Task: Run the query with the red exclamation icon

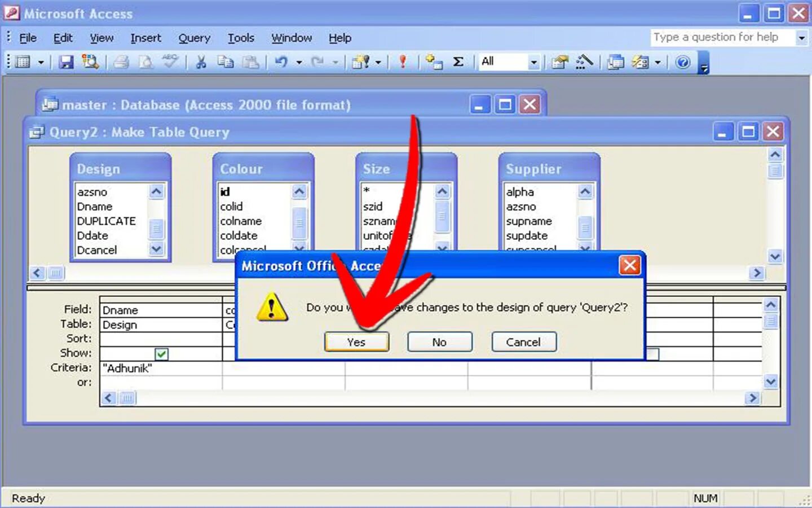Action: point(403,62)
